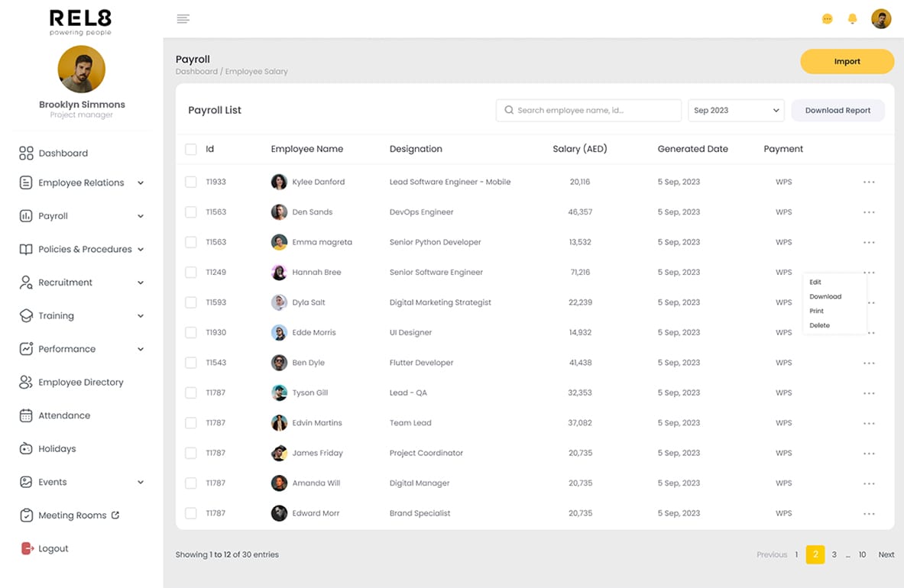This screenshot has width=904, height=588.
Task: Click the yellow Import button
Action: 847,62
